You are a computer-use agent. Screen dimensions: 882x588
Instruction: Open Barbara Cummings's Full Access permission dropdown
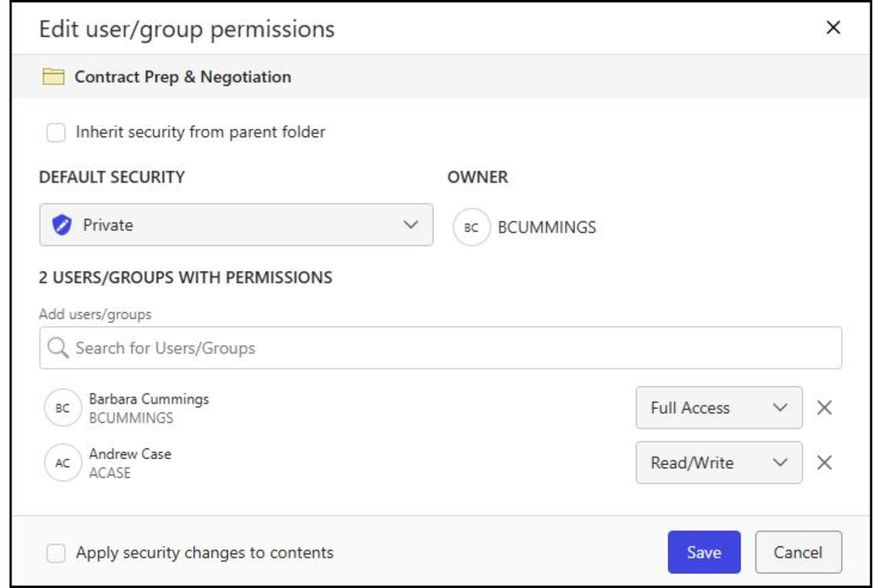click(x=719, y=407)
